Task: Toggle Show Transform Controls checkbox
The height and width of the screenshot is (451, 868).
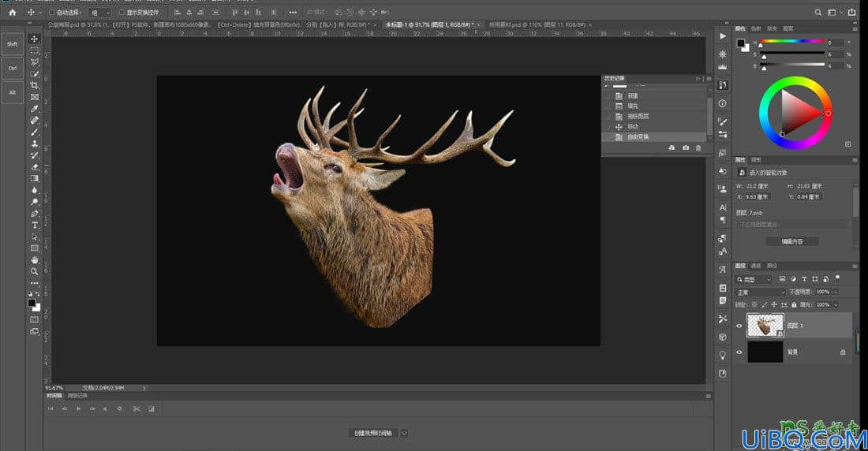Action: [x=122, y=12]
